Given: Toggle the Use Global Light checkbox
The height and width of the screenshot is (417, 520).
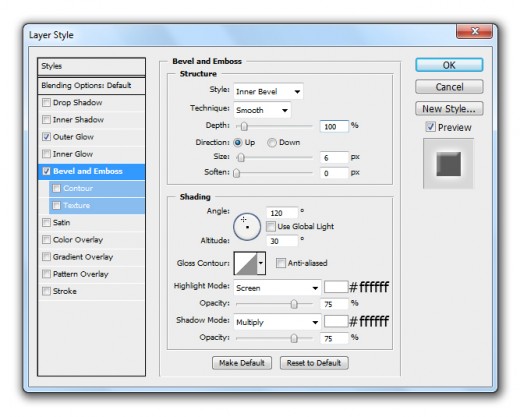Looking at the screenshot, I should (271, 227).
